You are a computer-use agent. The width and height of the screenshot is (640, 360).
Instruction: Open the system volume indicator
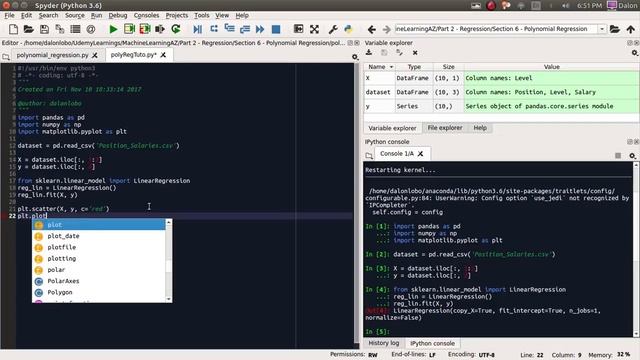click(x=565, y=5)
